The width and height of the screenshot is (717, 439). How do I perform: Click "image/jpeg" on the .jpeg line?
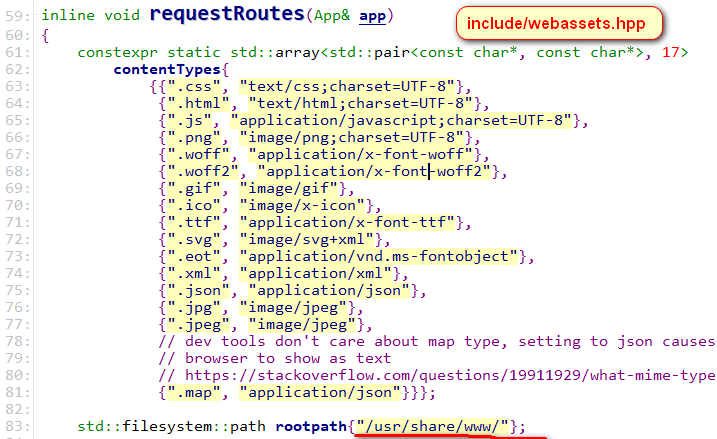pos(302,325)
